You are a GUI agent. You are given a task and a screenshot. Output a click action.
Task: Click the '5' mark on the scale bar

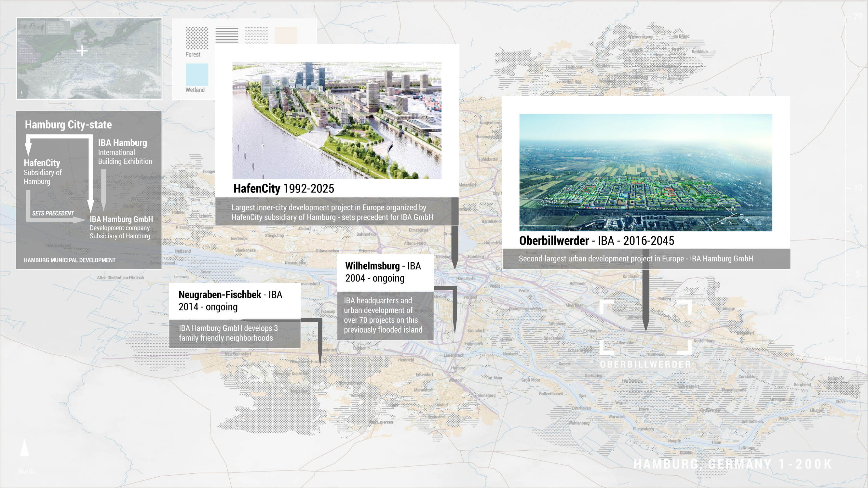[x=858, y=274]
